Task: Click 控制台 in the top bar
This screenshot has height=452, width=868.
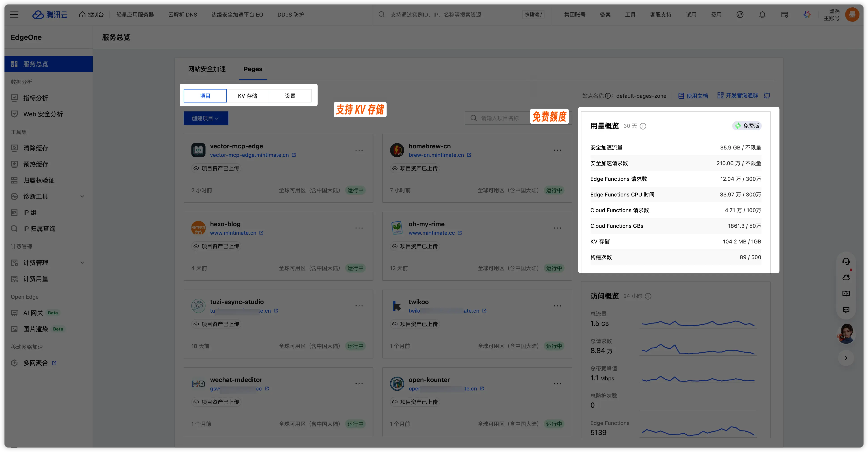Action: tap(91, 15)
